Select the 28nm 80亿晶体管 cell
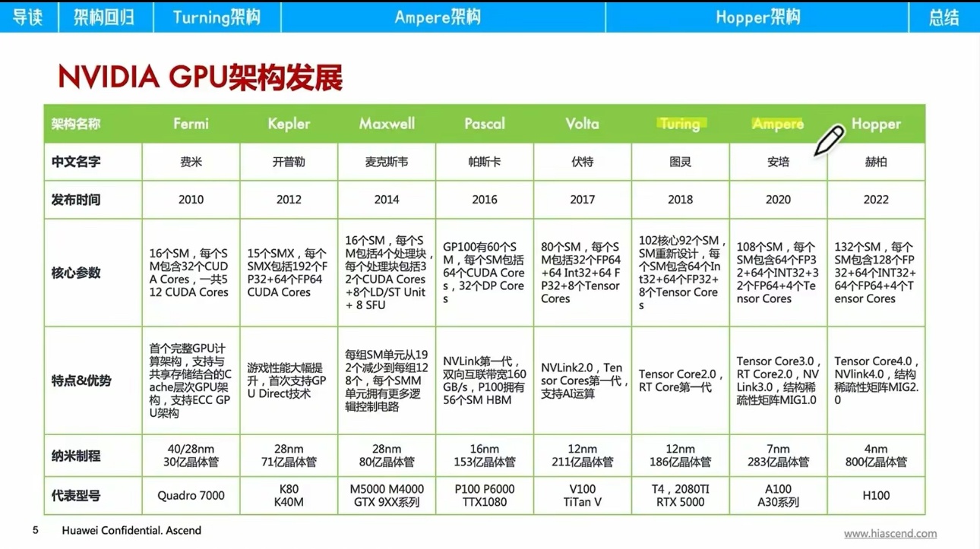Image resolution: width=980 pixels, height=549 pixels. [387, 456]
